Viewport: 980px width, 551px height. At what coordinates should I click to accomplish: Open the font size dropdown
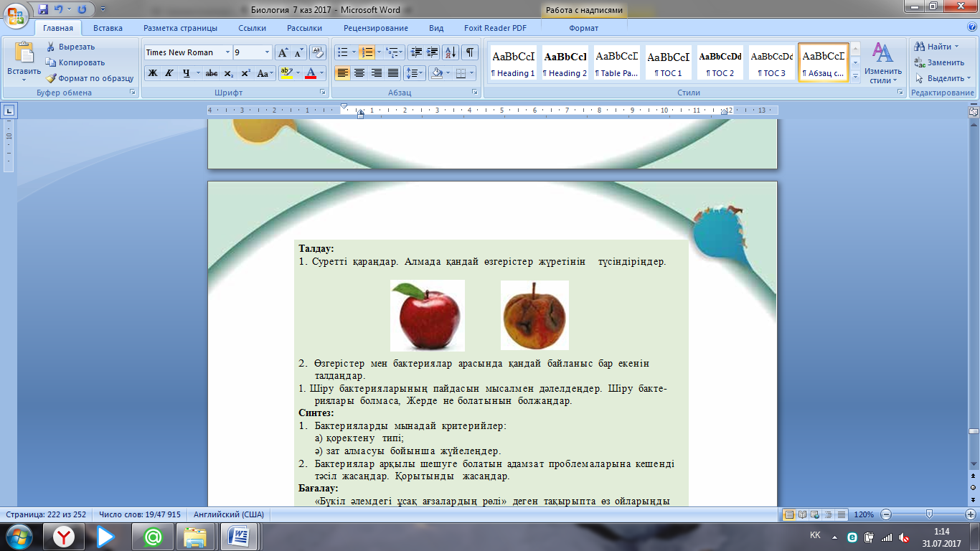[268, 52]
